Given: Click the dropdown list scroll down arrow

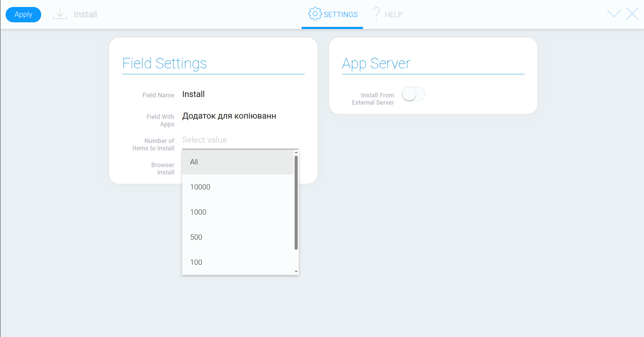Looking at the screenshot, I should click(x=296, y=271).
